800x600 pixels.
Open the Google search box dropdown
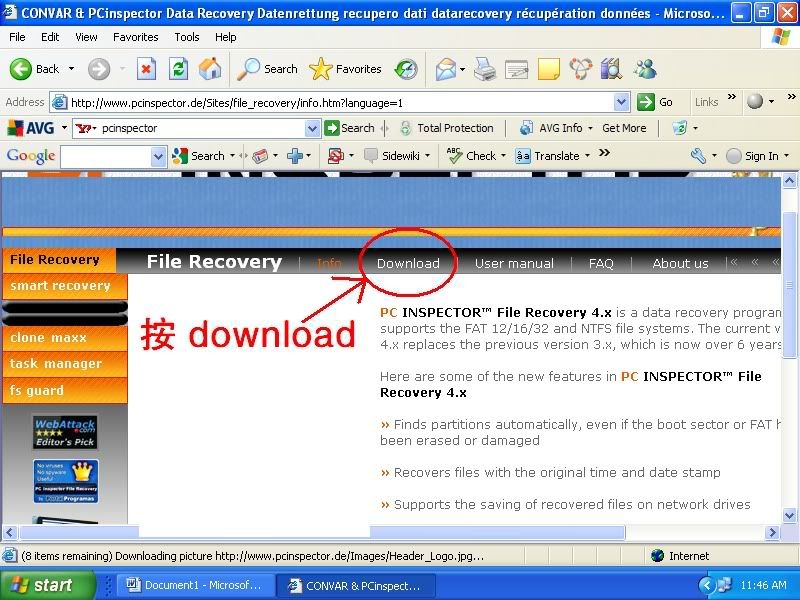click(x=158, y=156)
